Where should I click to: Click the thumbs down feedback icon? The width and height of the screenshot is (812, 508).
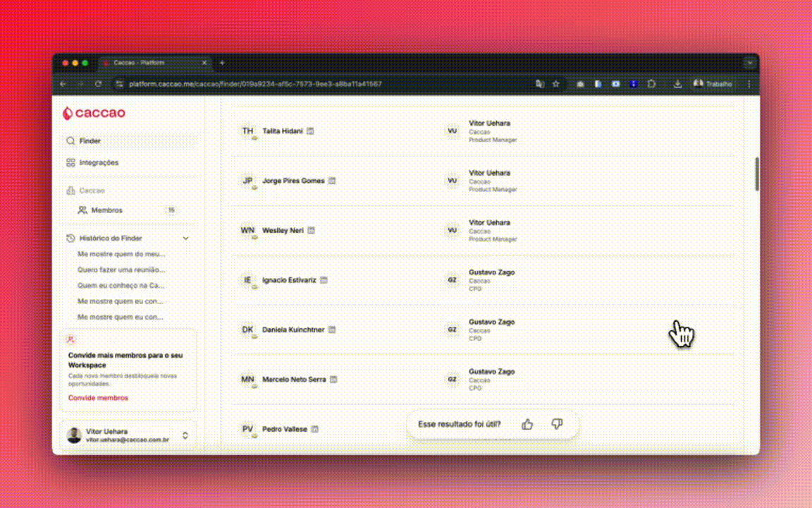(557, 424)
